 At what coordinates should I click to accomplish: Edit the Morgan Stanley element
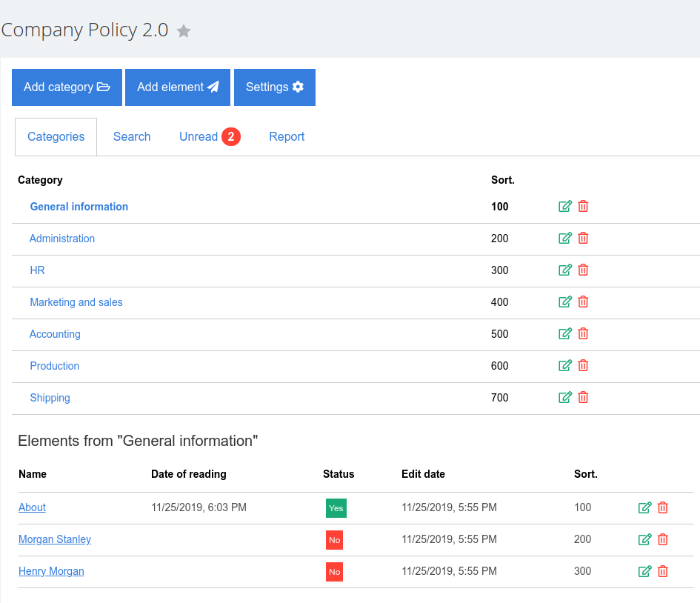pyautogui.click(x=645, y=539)
